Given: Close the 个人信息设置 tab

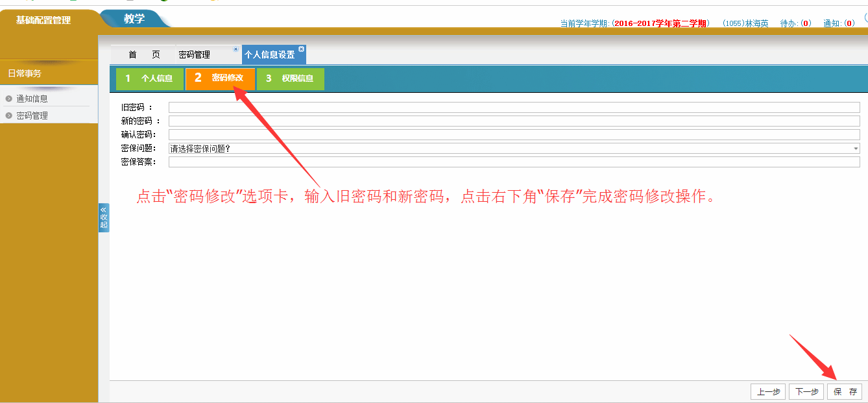Looking at the screenshot, I should pyautogui.click(x=301, y=49).
